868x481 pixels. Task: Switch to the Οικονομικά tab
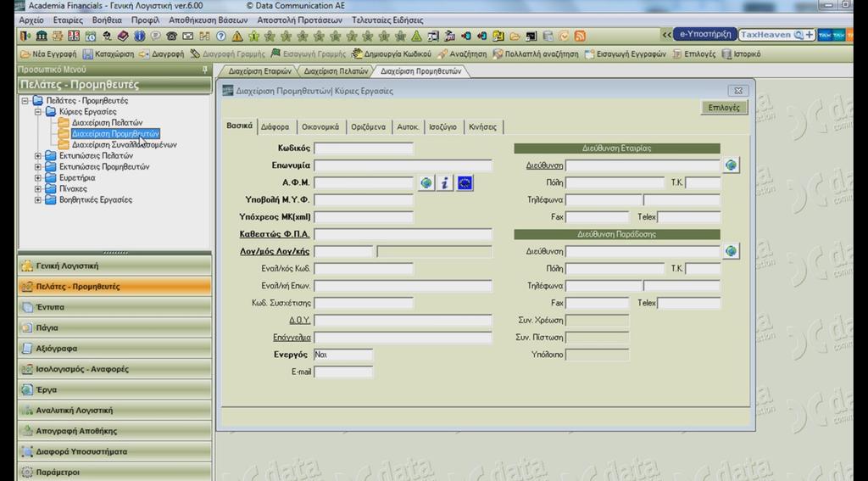(320, 127)
